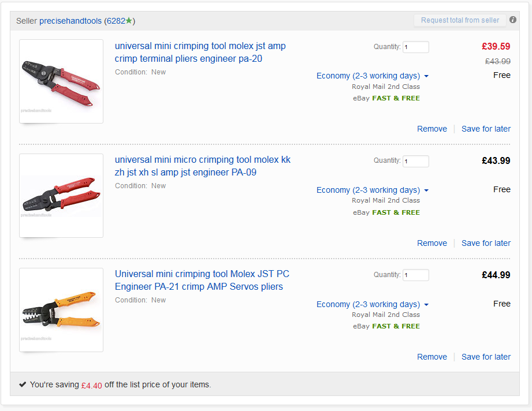The width and height of the screenshot is (532, 411).
Task: Remove the PA-20 crimping tool from cart
Action: point(431,129)
